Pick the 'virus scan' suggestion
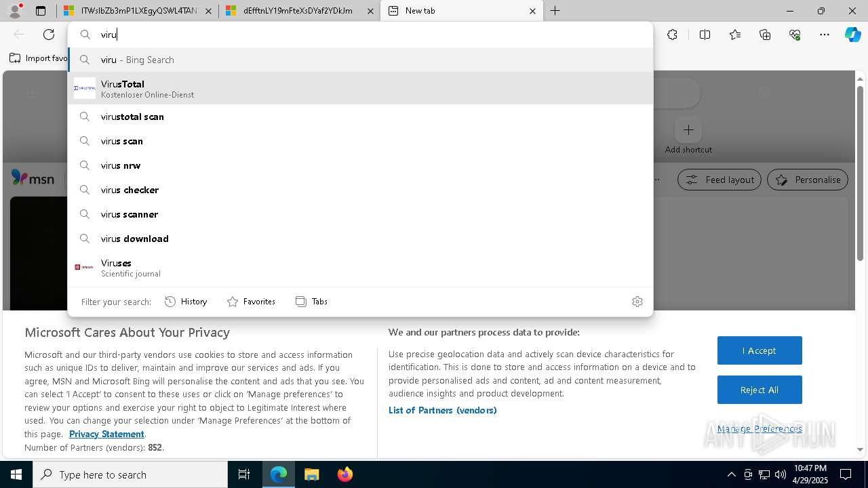Viewport: 868px width, 488px height. 360,141
